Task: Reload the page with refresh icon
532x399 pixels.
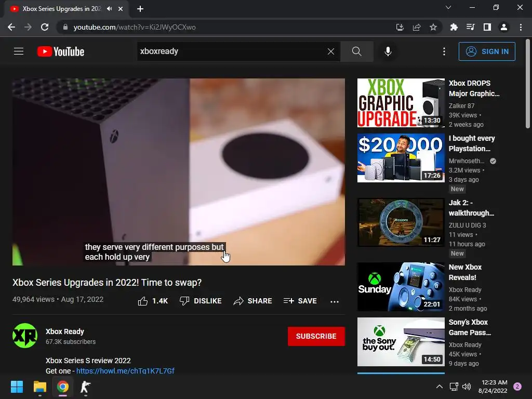Action: (x=45, y=27)
